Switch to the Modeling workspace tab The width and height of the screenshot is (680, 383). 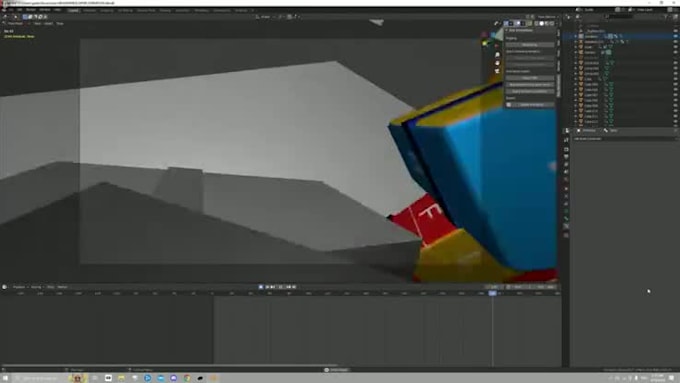(89, 10)
